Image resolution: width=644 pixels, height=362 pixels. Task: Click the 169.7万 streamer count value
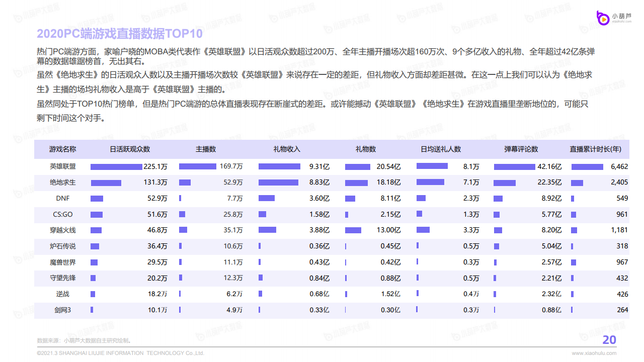[x=231, y=166]
